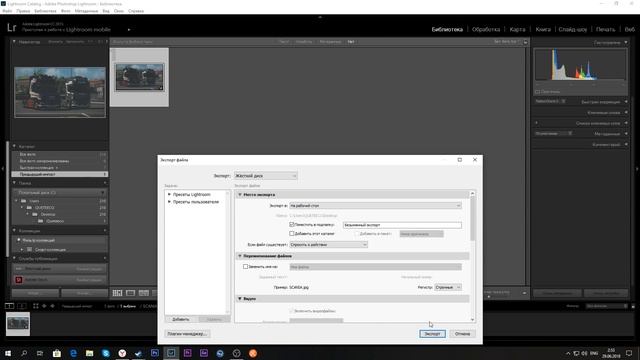Expand Lightroom presets tree item
This screenshot has width=640, height=360.
tap(169, 194)
